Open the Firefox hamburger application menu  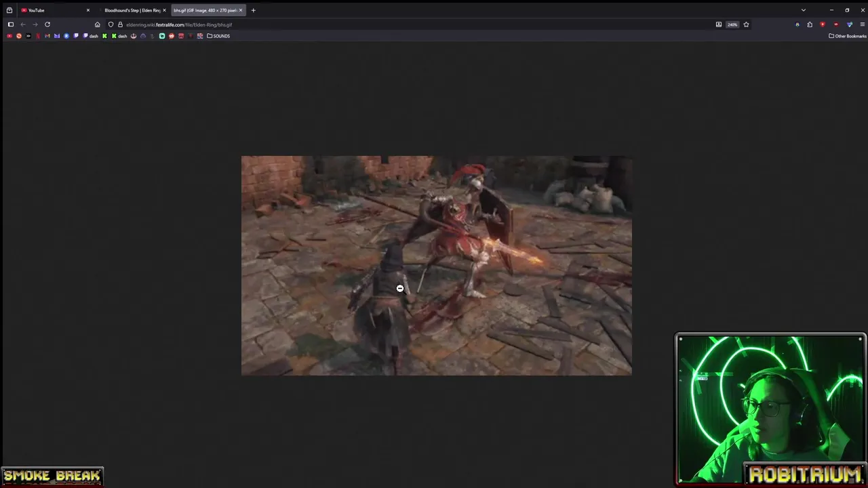tap(863, 24)
